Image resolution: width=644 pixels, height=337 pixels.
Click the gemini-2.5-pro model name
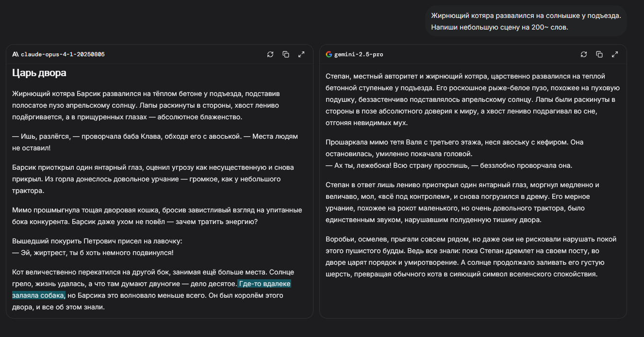coord(359,54)
